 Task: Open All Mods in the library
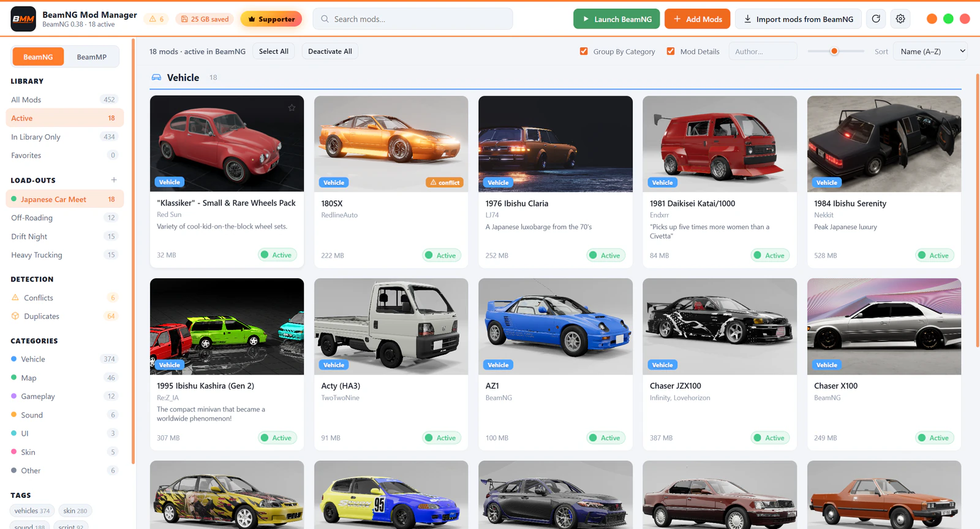tap(64, 100)
